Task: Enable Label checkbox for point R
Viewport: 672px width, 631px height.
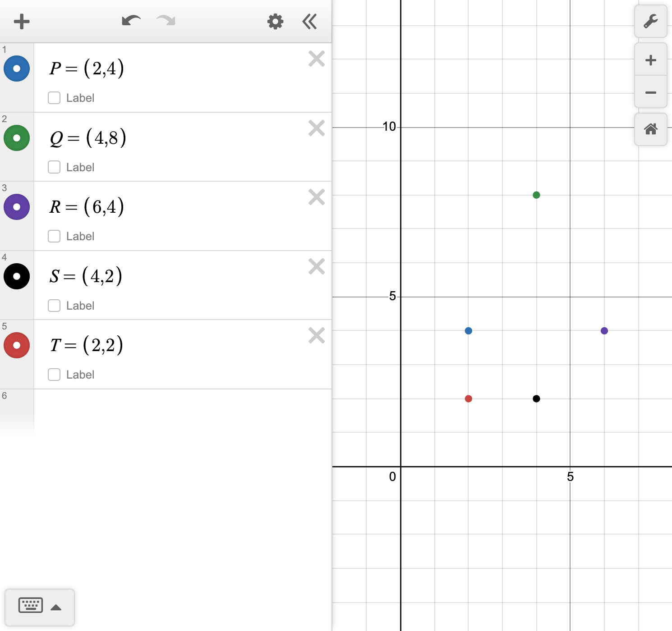Action: coord(54,236)
